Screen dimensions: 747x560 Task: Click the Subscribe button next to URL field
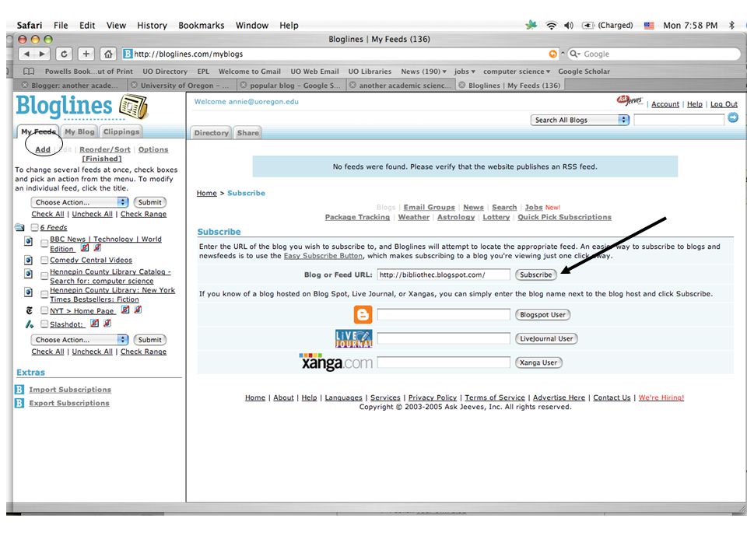(x=535, y=275)
